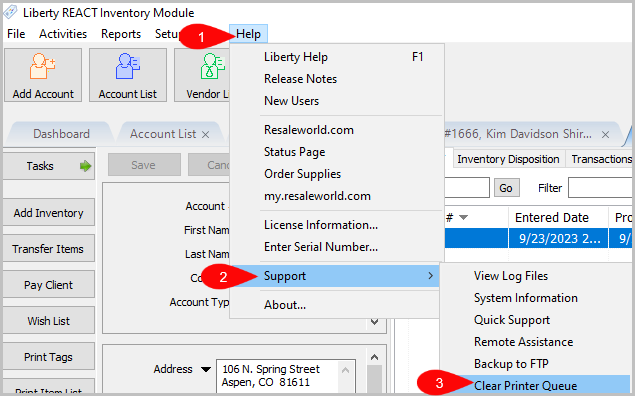Click the Help menu
The height and width of the screenshot is (396, 635).
248,34
